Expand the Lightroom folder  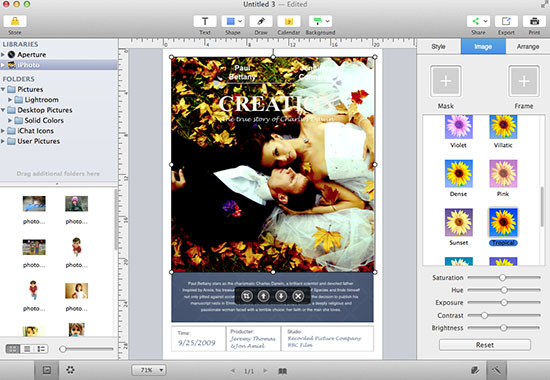tap(10, 100)
